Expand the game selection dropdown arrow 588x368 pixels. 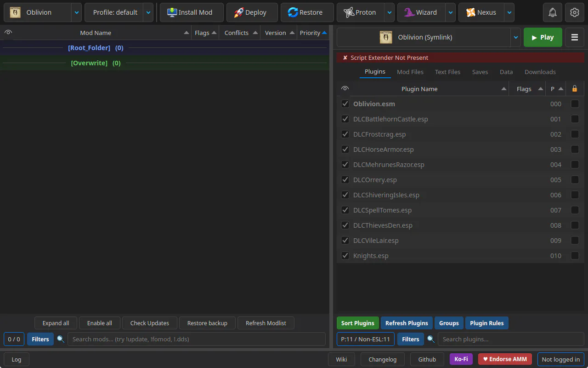pos(77,12)
